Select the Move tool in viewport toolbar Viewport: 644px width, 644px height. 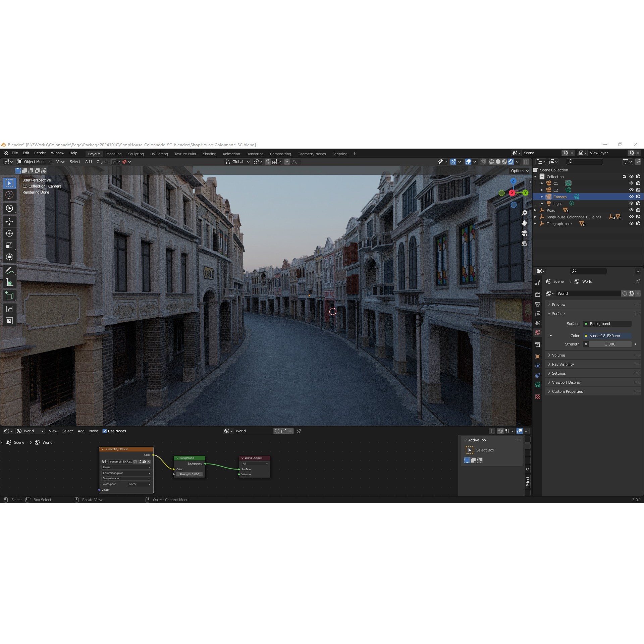pyautogui.click(x=10, y=221)
